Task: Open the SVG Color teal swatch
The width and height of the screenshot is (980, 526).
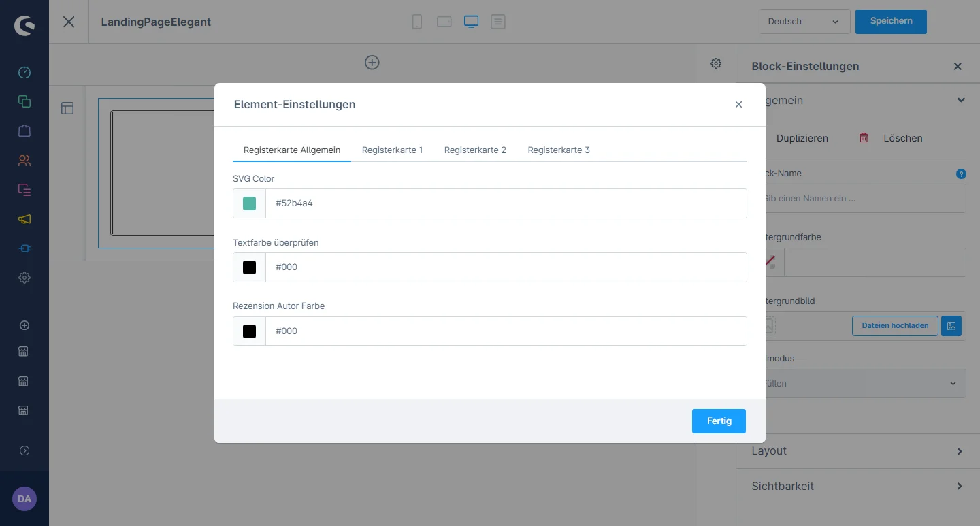Action: point(250,203)
